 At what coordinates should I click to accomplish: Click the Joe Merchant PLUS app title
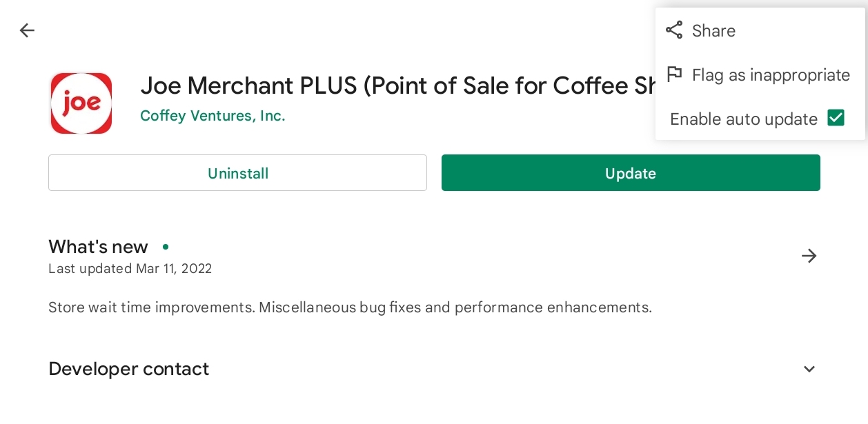(397, 85)
